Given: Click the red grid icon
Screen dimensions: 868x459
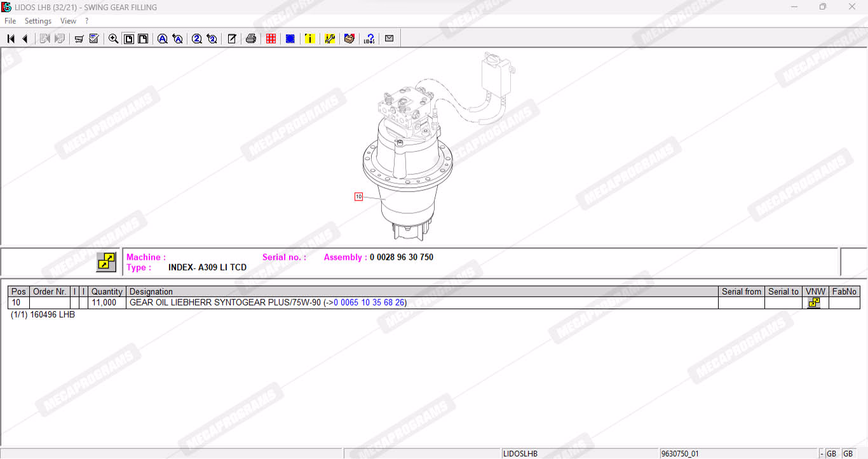Looking at the screenshot, I should 271,39.
